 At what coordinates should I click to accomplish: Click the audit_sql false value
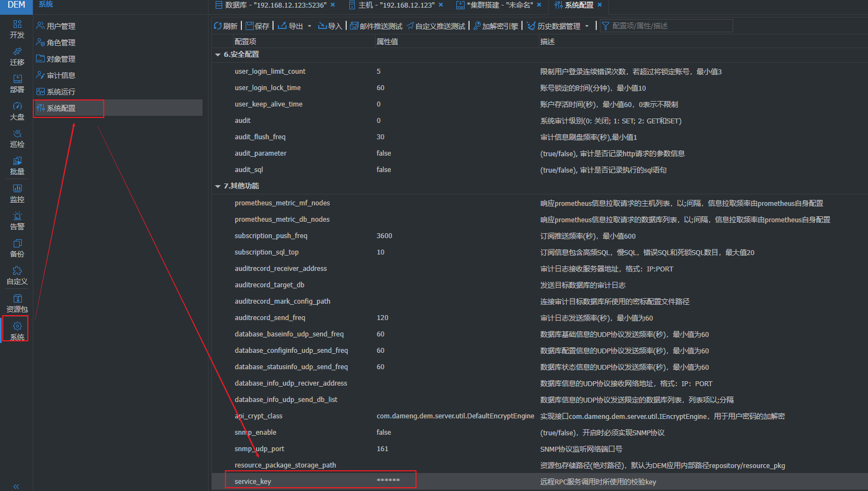click(384, 170)
